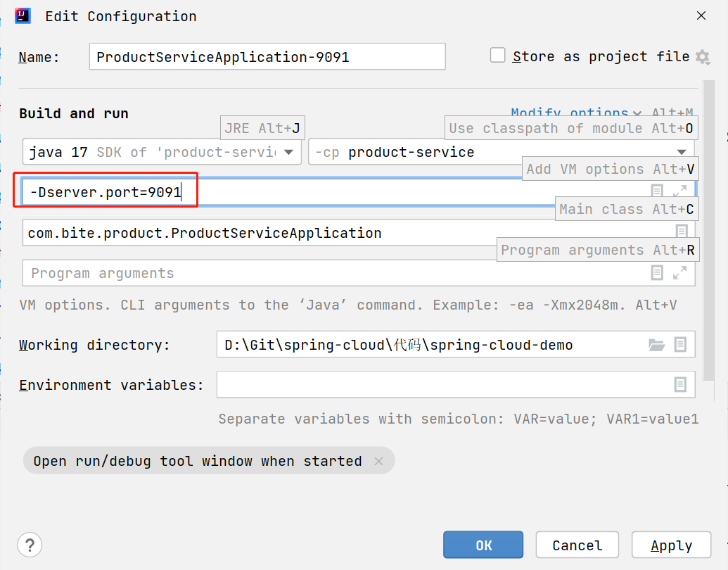Enable Store as project file checkbox
Image resolution: width=728 pixels, height=570 pixels.
click(x=498, y=56)
